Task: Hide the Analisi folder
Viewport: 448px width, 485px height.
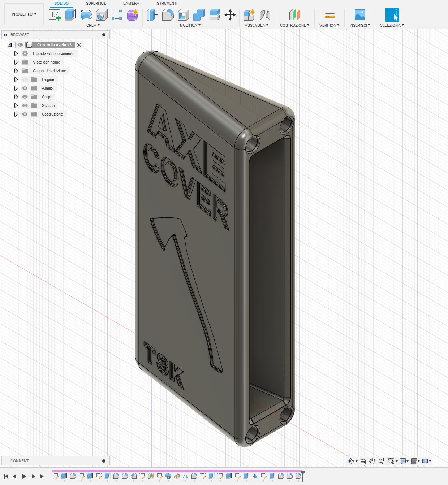Action: point(25,88)
